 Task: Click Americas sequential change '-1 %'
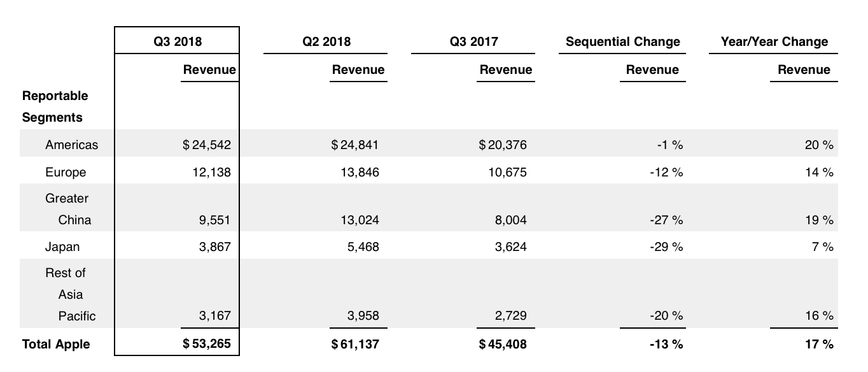click(670, 145)
